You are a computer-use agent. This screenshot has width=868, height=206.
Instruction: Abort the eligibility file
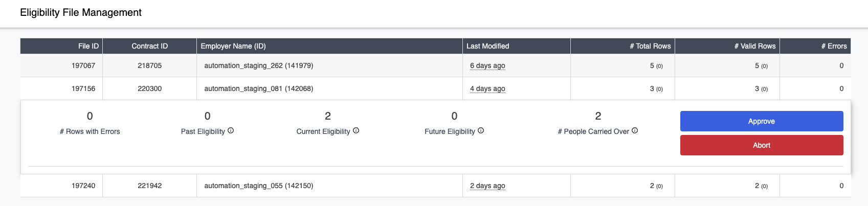(x=762, y=145)
